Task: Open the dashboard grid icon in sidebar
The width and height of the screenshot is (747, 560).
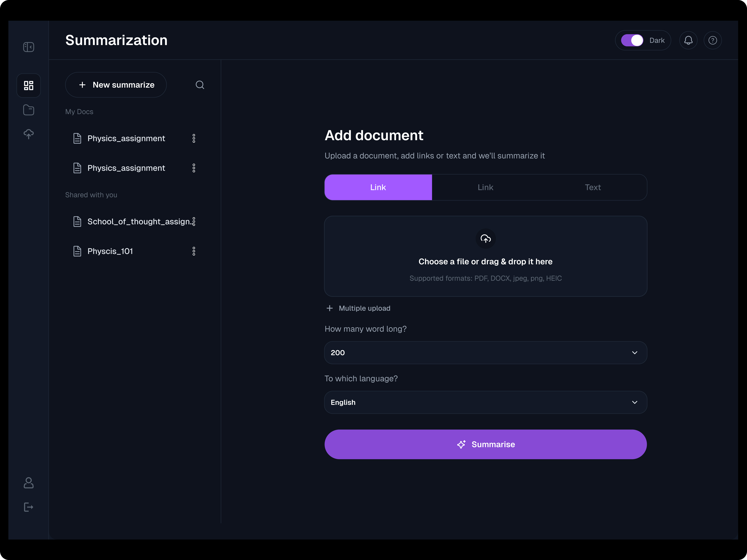Action: [x=29, y=85]
